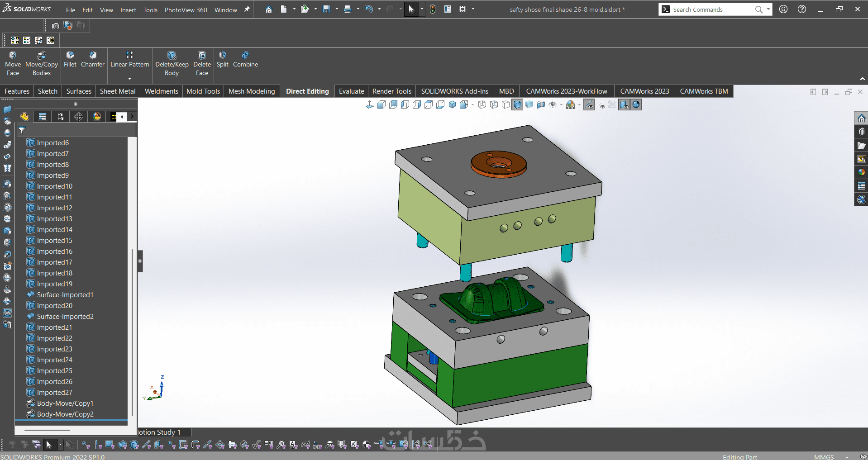Expand the Linear Pattern dropdown arrow
Image resolution: width=868 pixels, height=460 pixels.
130,79
